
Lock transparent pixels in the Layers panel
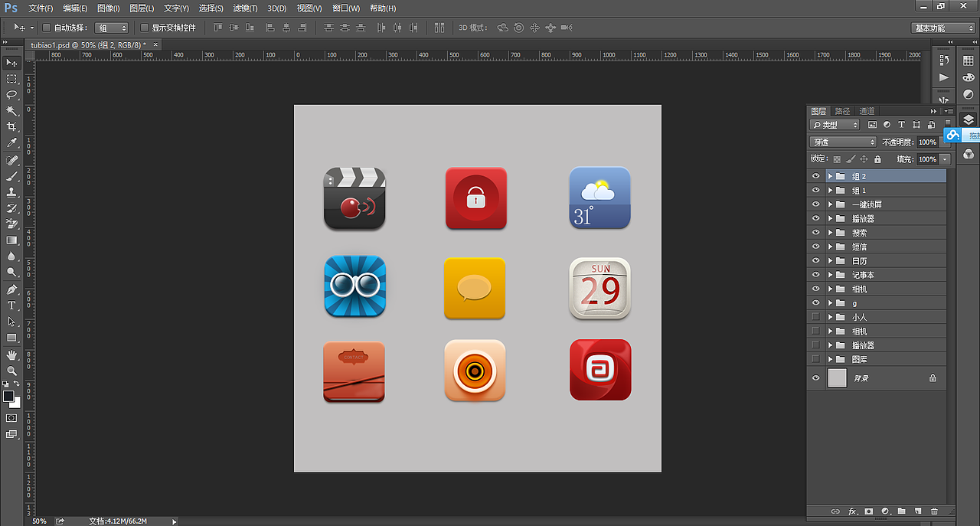tap(837, 159)
